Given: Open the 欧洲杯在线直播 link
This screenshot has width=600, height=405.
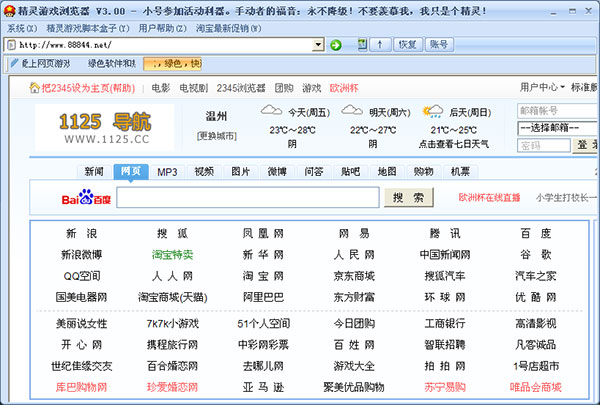Looking at the screenshot, I should pos(489,198).
